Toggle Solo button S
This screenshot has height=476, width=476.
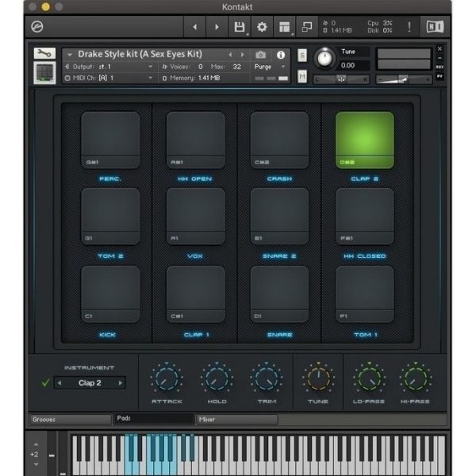point(302,56)
